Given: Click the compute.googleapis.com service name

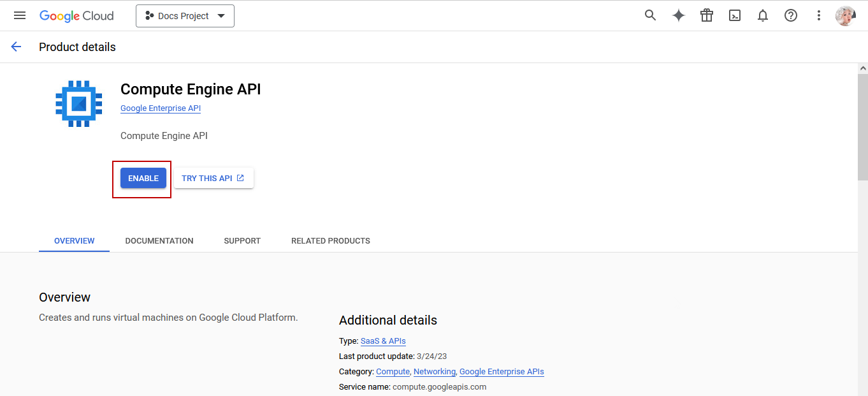Looking at the screenshot, I should pos(439,387).
